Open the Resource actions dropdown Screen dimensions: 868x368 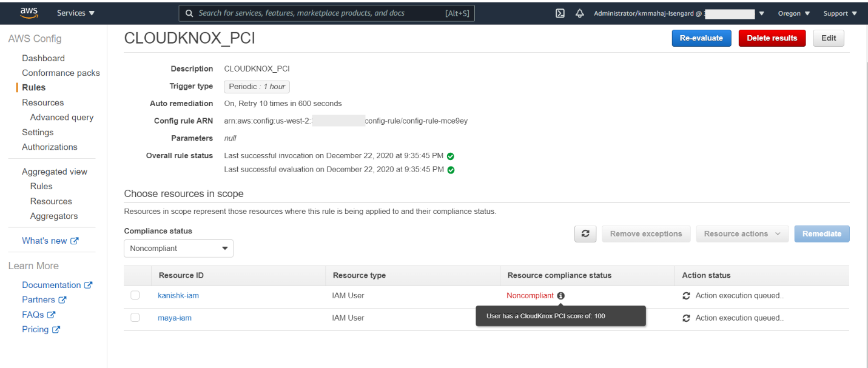[x=742, y=234]
